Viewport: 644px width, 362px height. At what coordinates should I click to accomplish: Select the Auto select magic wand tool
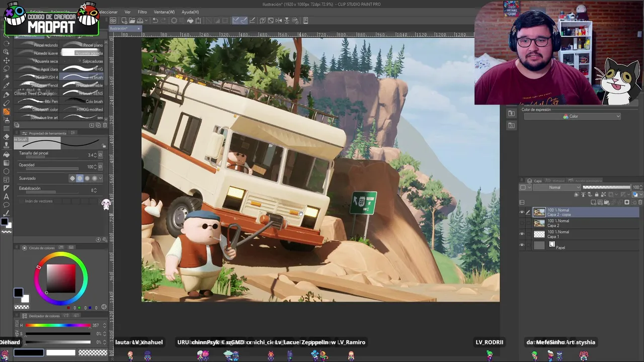pyautogui.click(x=7, y=77)
